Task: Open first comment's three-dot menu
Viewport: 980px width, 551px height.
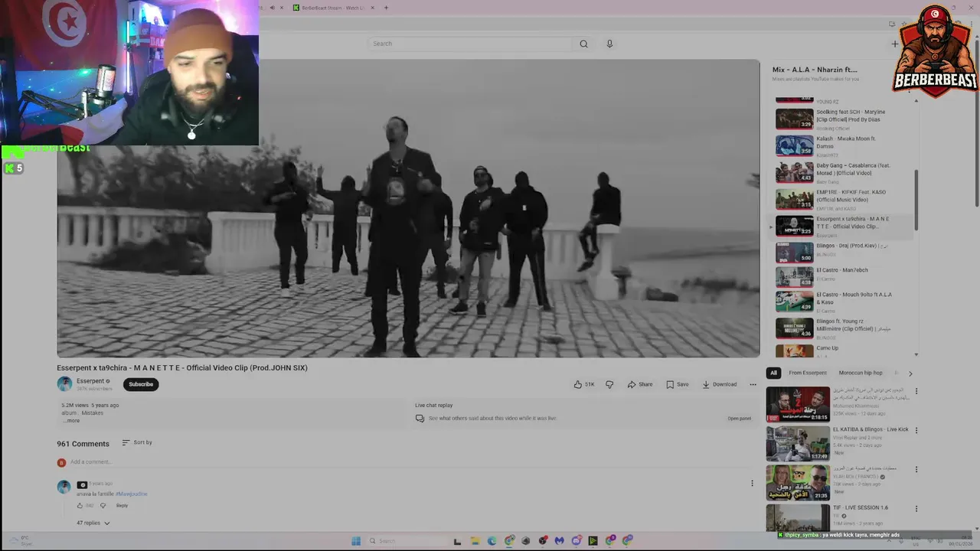Action: pyautogui.click(x=752, y=483)
